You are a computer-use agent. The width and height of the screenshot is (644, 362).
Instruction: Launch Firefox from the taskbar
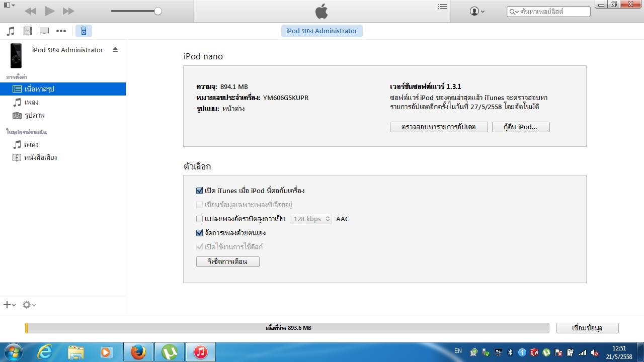(138, 352)
